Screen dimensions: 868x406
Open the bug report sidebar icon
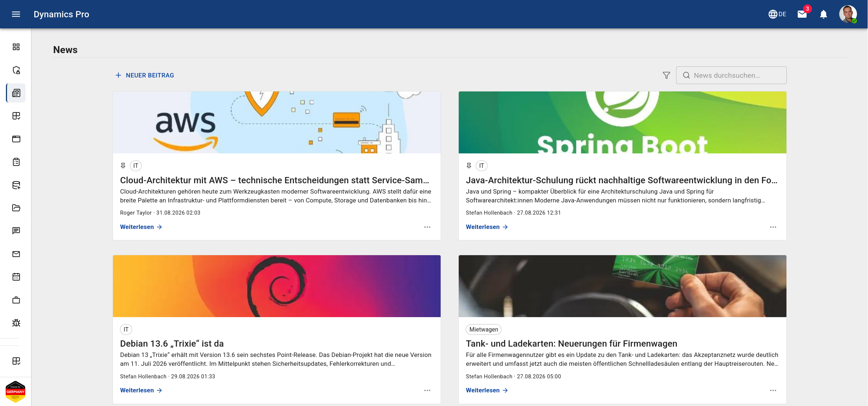[16, 323]
